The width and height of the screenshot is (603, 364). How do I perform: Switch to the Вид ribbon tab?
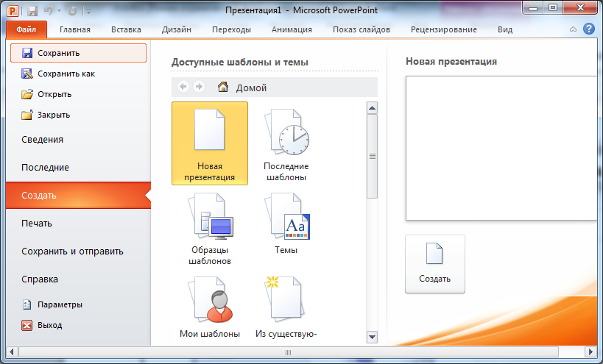(505, 29)
